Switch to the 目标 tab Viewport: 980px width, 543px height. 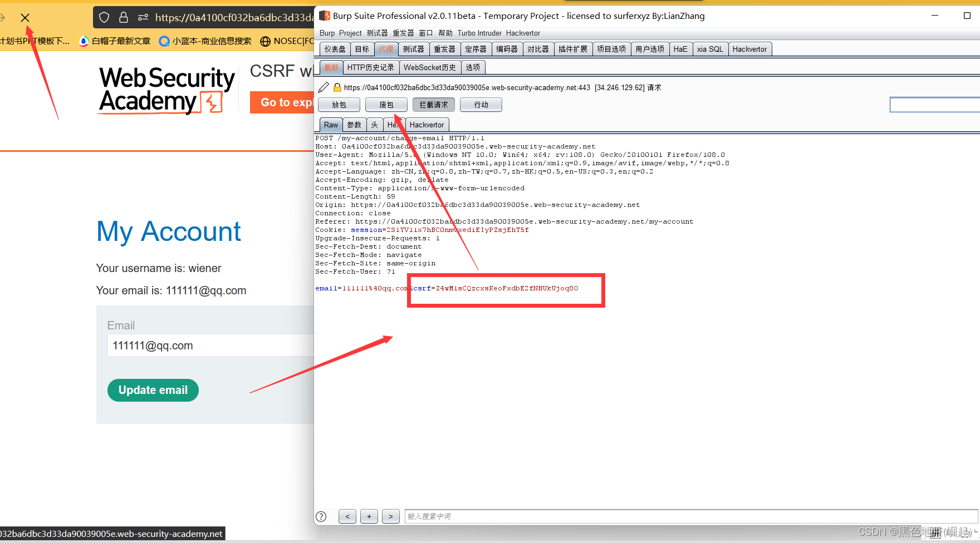[362, 49]
